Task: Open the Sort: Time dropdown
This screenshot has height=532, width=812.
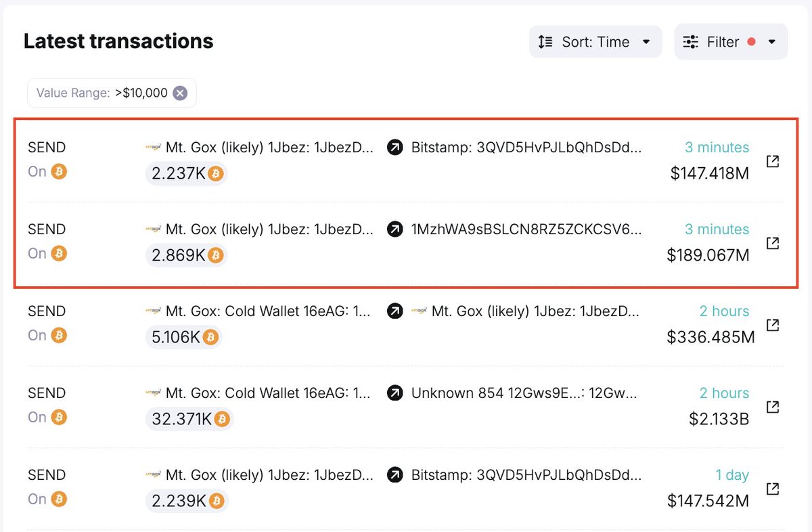Action: 595,42
